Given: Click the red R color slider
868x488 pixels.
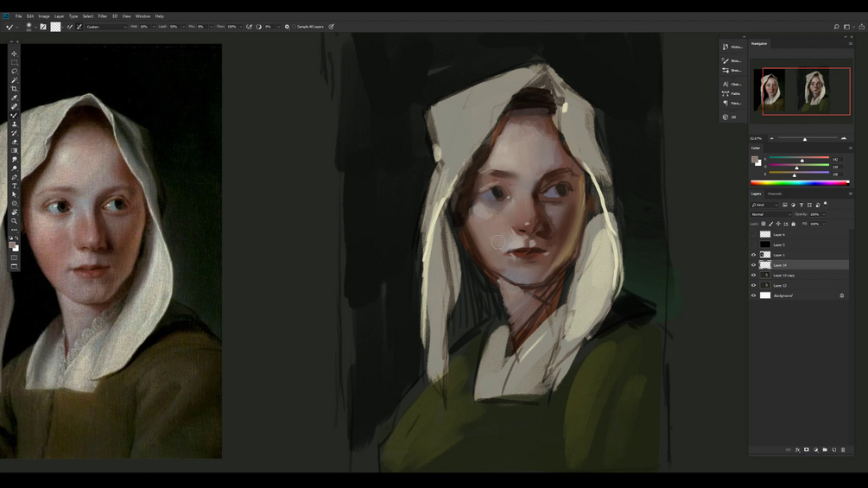Looking at the screenshot, I should tap(799, 158).
